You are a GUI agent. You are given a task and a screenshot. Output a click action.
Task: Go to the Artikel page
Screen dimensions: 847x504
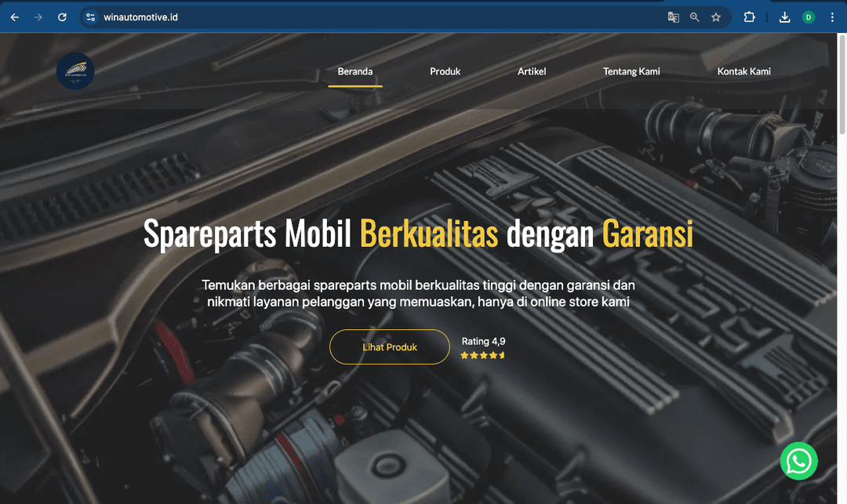coord(532,71)
